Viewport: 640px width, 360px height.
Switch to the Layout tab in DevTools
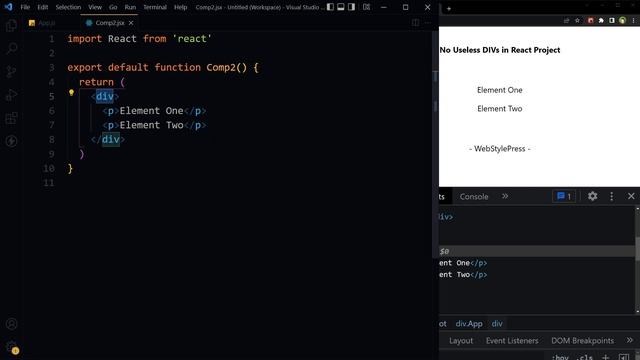461,340
